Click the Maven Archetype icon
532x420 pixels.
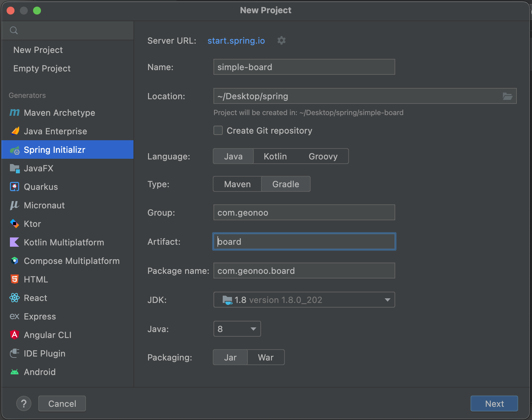(x=15, y=113)
